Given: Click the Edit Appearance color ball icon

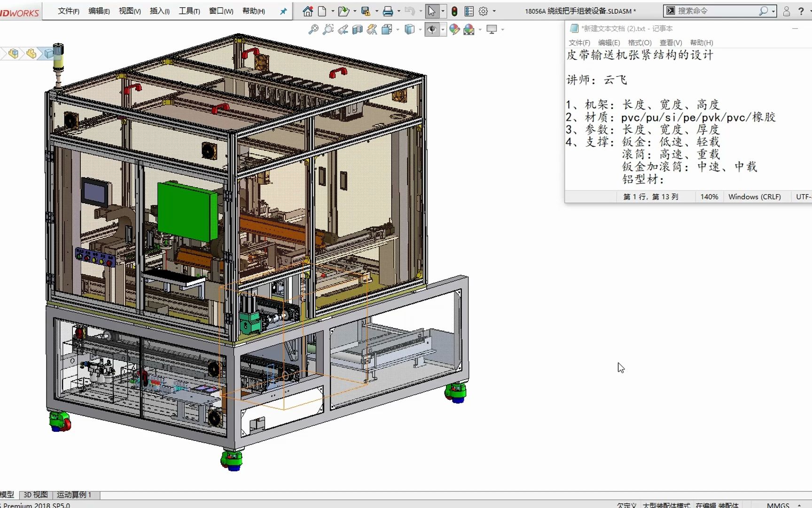Looking at the screenshot, I should coord(454,30).
